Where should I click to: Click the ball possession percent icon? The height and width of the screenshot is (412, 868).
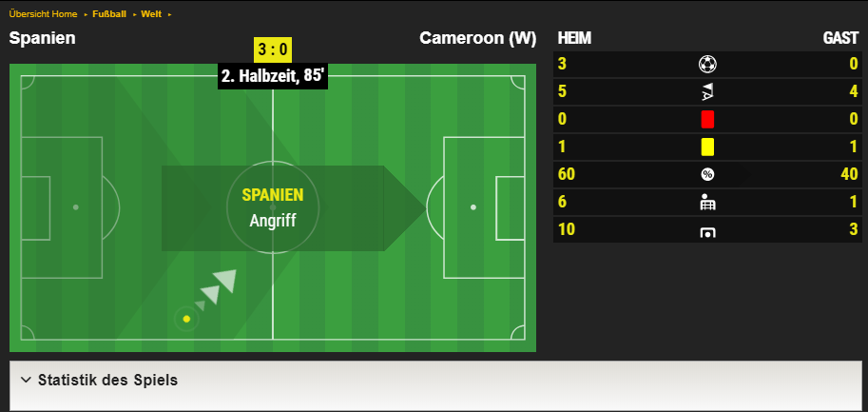pyautogui.click(x=707, y=174)
